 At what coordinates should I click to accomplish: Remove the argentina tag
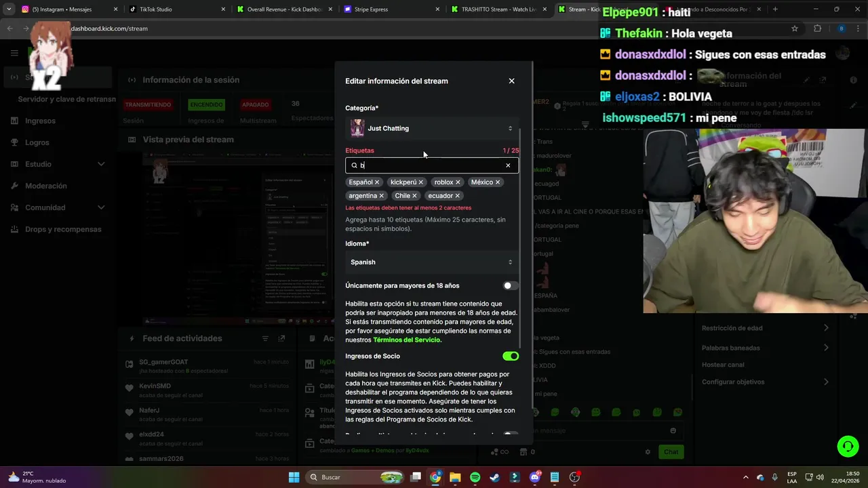[382, 196]
